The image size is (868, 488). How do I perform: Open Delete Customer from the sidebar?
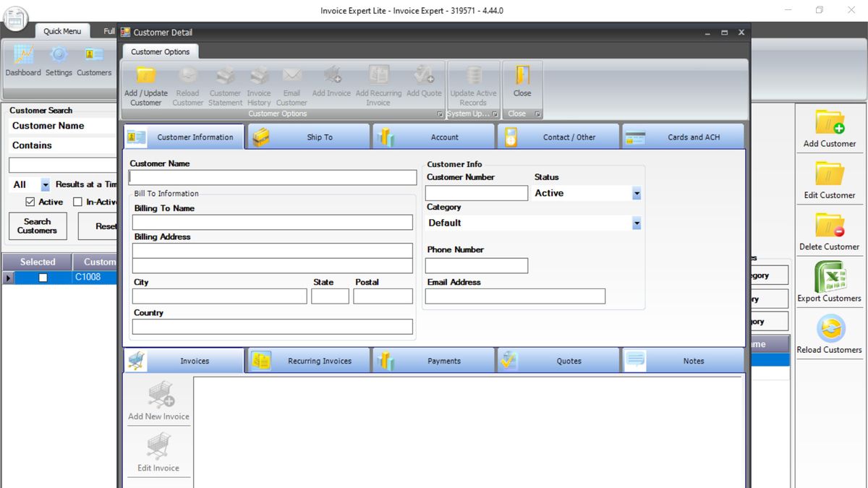pyautogui.click(x=829, y=231)
